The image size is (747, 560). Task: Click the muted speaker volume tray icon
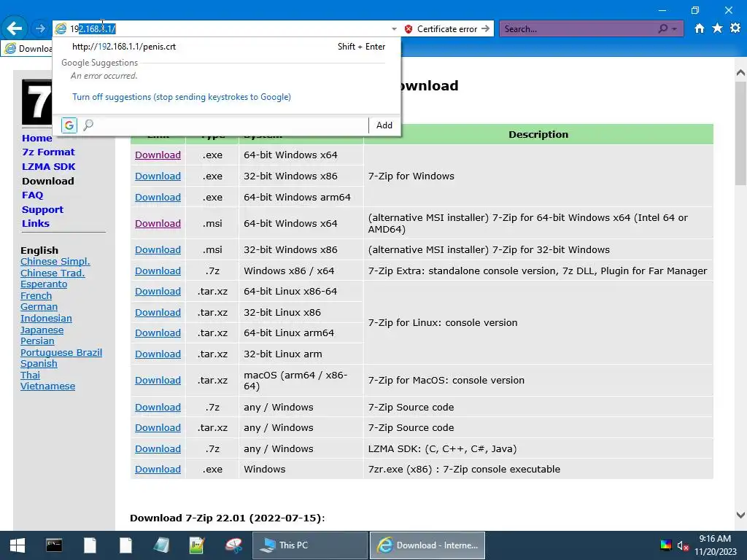[x=683, y=545]
